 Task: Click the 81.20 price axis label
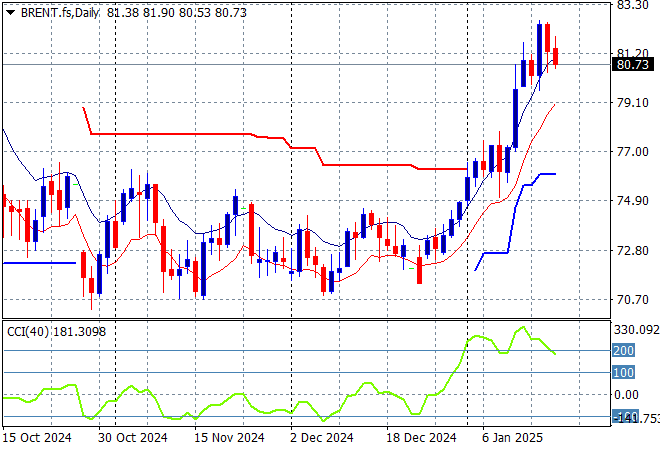632,53
